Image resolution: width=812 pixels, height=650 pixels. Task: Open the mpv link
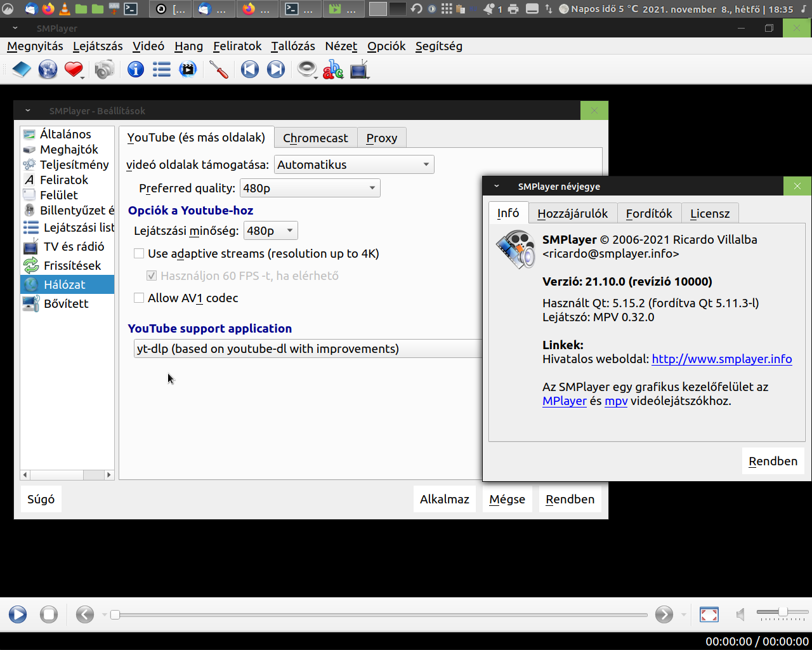click(616, 401)
